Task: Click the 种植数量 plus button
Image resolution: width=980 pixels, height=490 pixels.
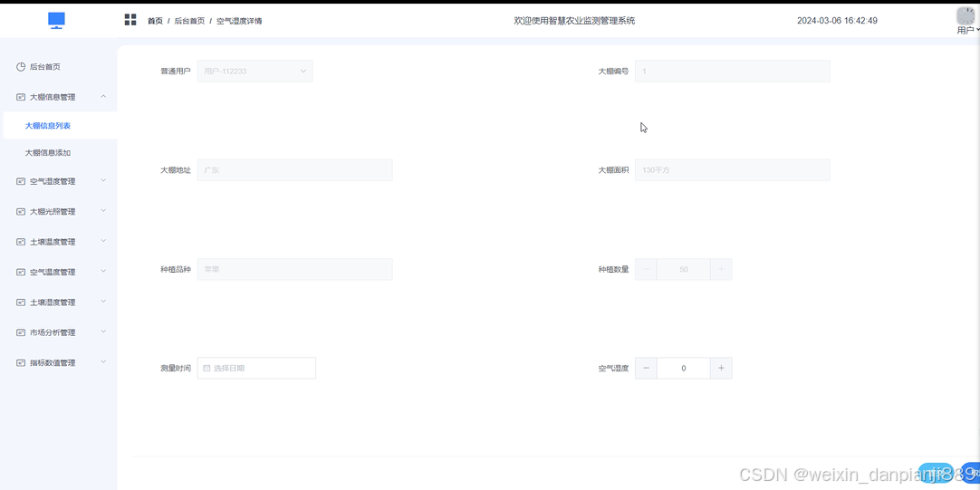Action: click(721, 269)
